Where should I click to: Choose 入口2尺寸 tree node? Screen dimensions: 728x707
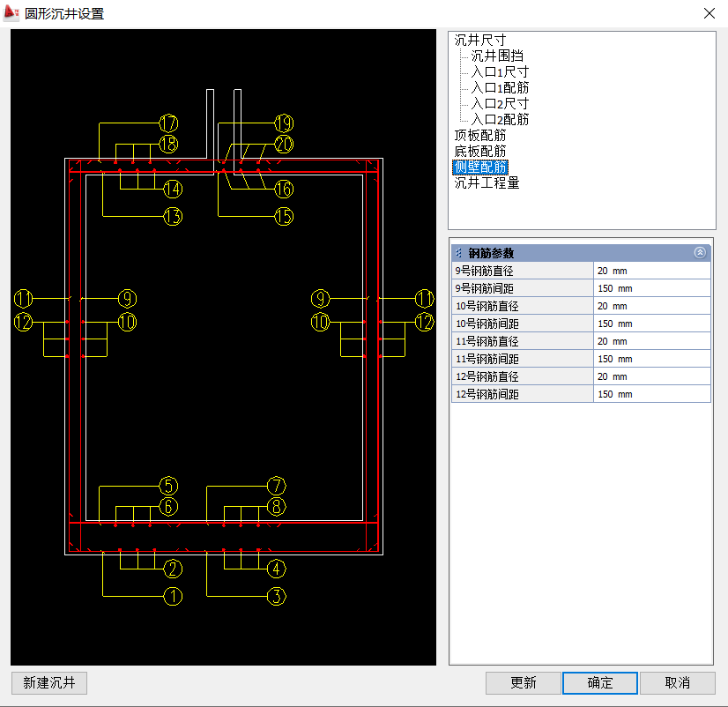point(500,103)
